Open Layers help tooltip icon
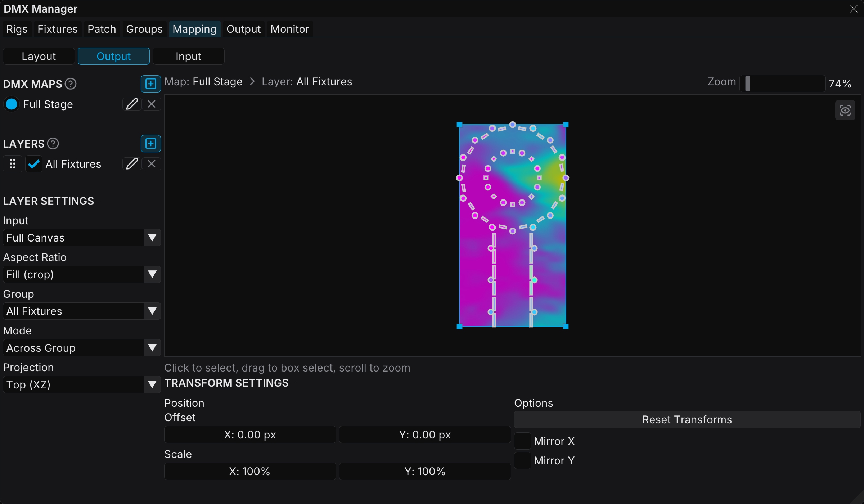Screen dimensions: 864x504 pyautogui.click(x=53, y=144)
